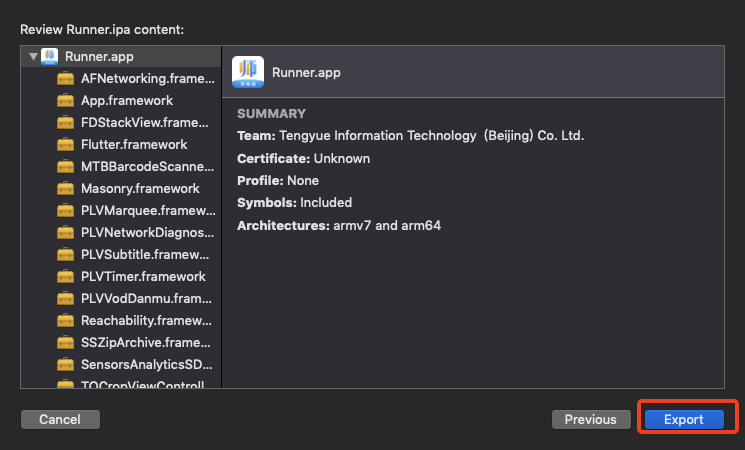Select SensorsAnalyticsSD... row text

(147, 364)
